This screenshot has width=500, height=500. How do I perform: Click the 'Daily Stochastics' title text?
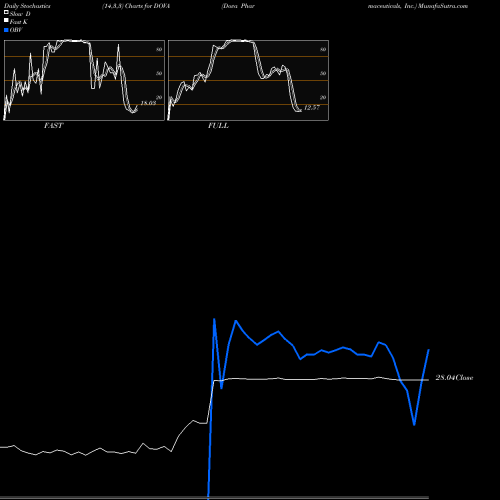click(27, 6)
